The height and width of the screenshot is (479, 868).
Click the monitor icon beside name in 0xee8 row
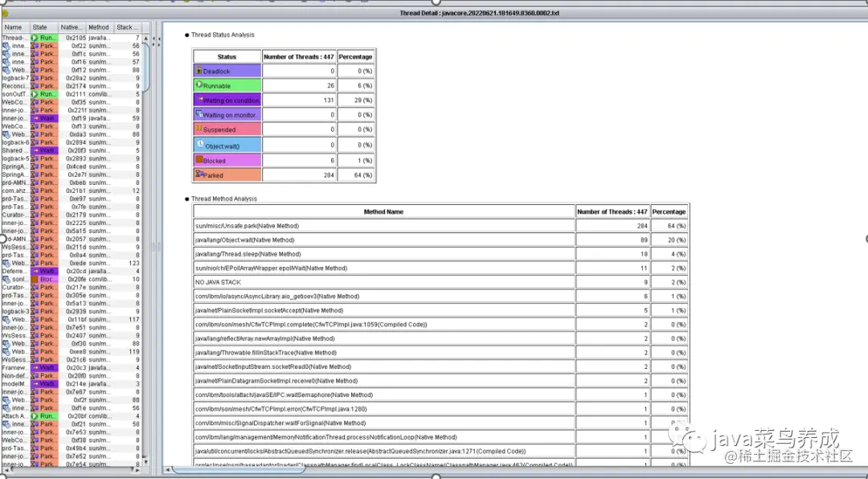click(x=6, y=352)
